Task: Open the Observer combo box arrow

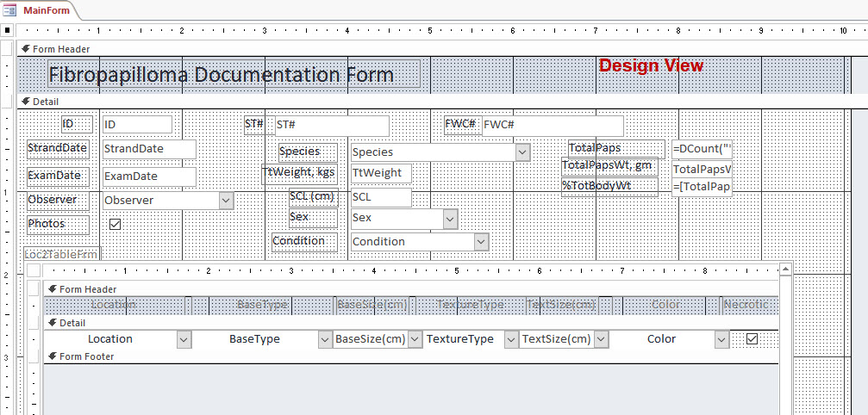Action: pos(226,201)
